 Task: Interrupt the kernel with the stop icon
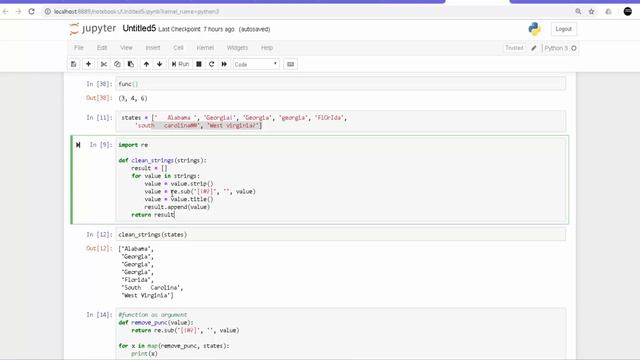click(199, 64)
